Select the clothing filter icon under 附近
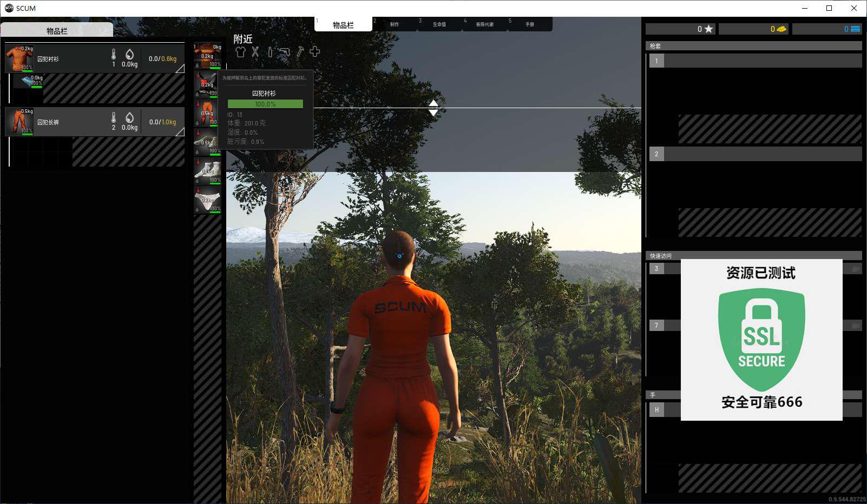The image size is (867, 504). [x=240, y=52]
